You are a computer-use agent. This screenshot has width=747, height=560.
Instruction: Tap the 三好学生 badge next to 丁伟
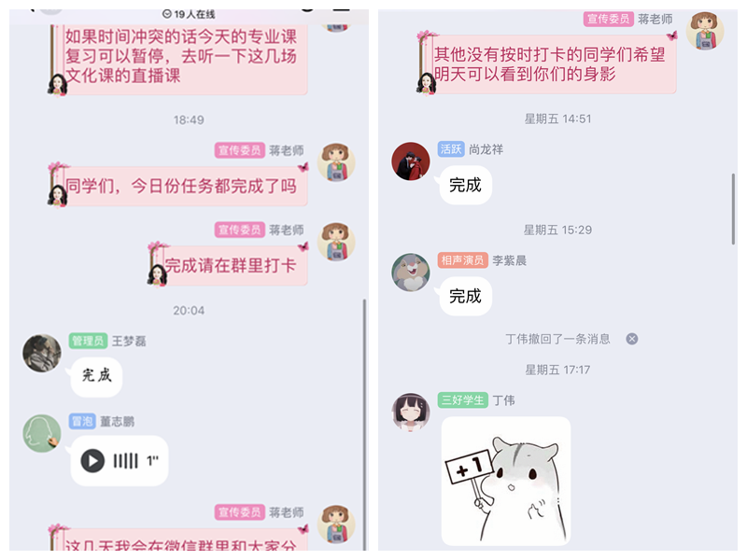[462, 399]
